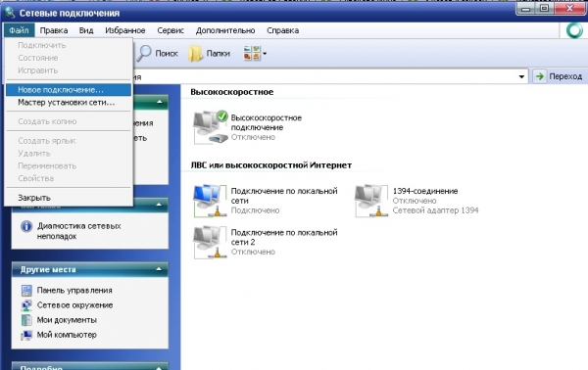Open the Файл menu
Screen dimensions: 588x370
point(20,30)
